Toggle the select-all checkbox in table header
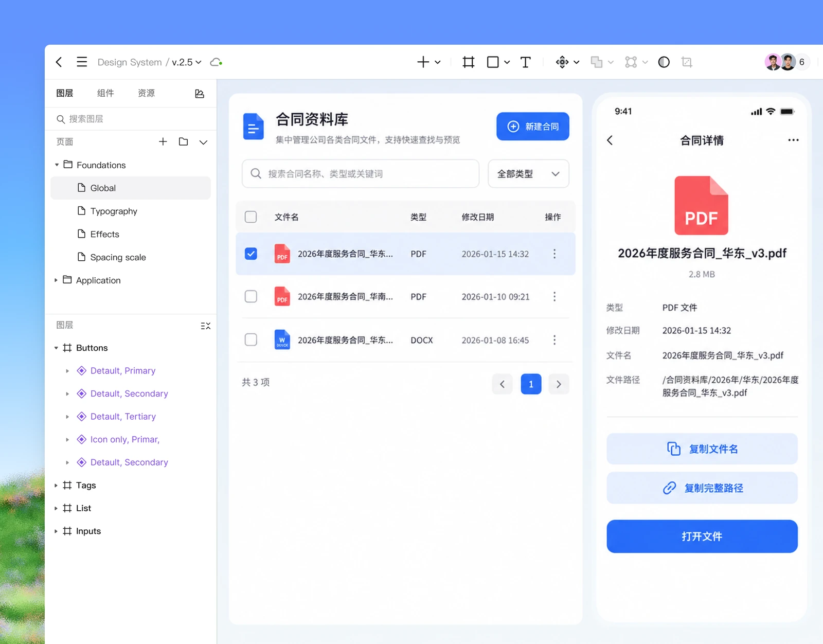823x644 pixels. (251, 217)
